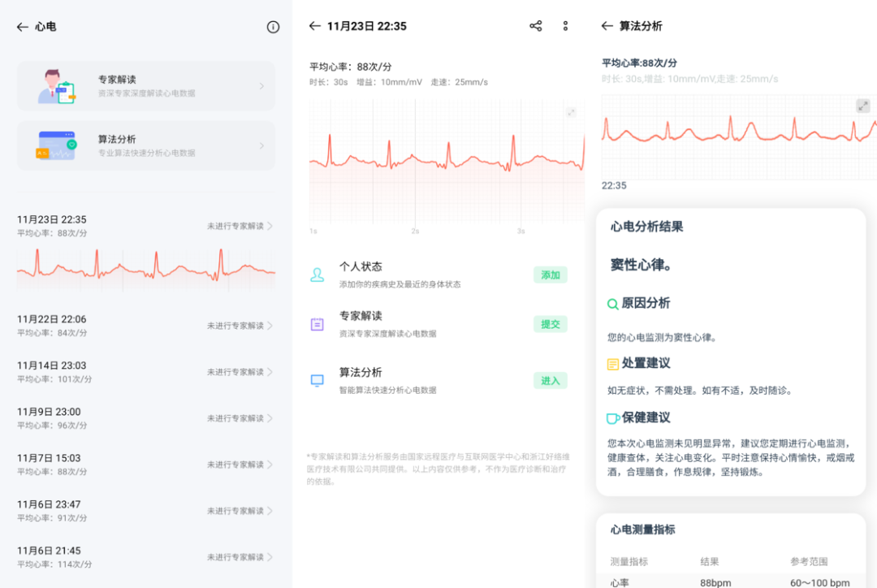877x588 pixels.
Task: Open the three-dot more options menu
Action: 565,26
